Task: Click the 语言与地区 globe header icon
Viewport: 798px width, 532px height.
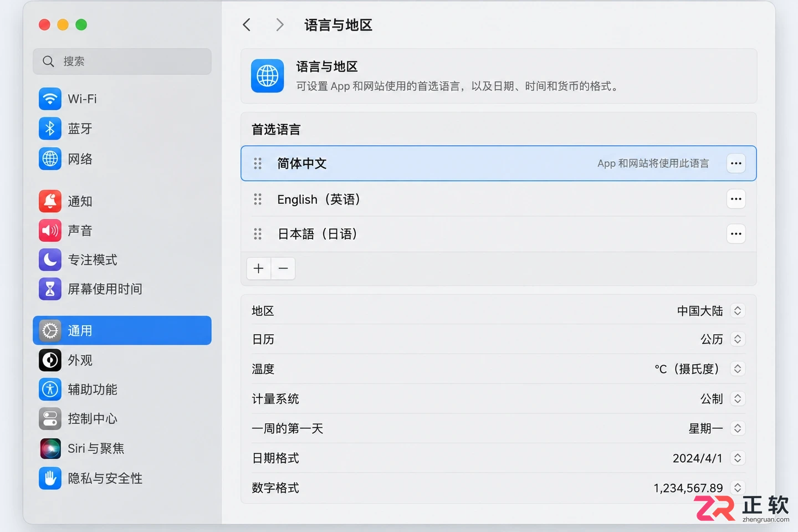Action: [x=267, y=76]
